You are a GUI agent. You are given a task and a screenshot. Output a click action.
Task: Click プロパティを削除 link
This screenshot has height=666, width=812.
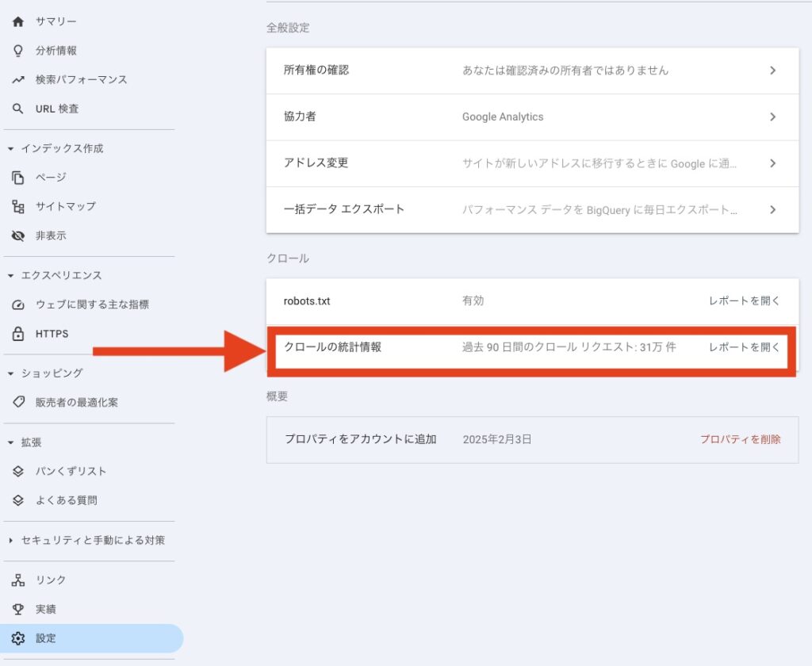tap(740, 439)
